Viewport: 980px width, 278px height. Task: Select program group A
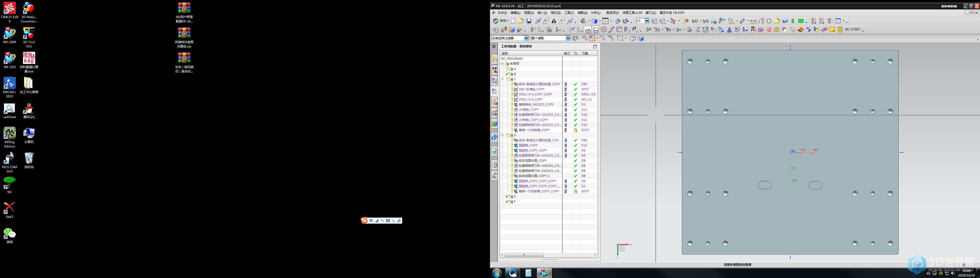(515, 69)
